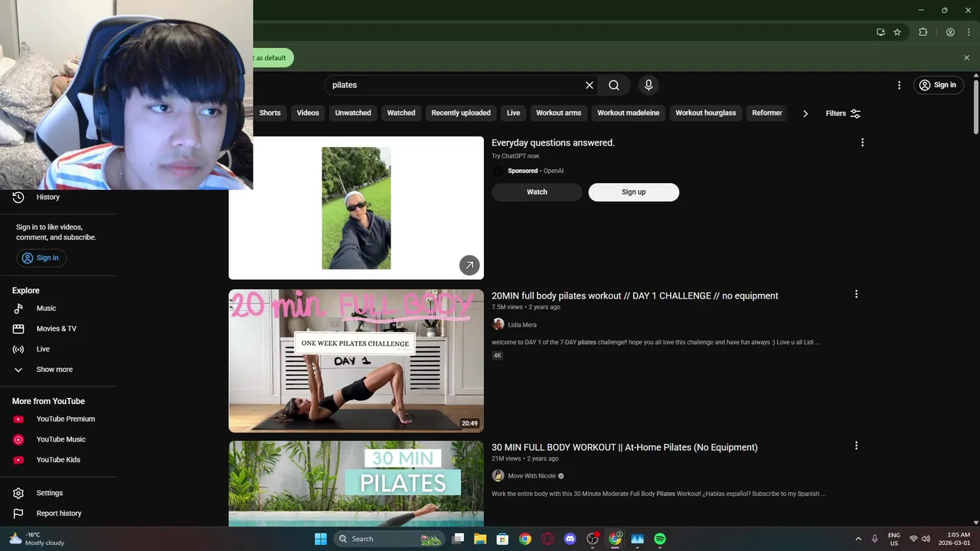Screen dimensions: 980x551
Task: Visit the Lidia Mera channel name
Action: (522, 324)
